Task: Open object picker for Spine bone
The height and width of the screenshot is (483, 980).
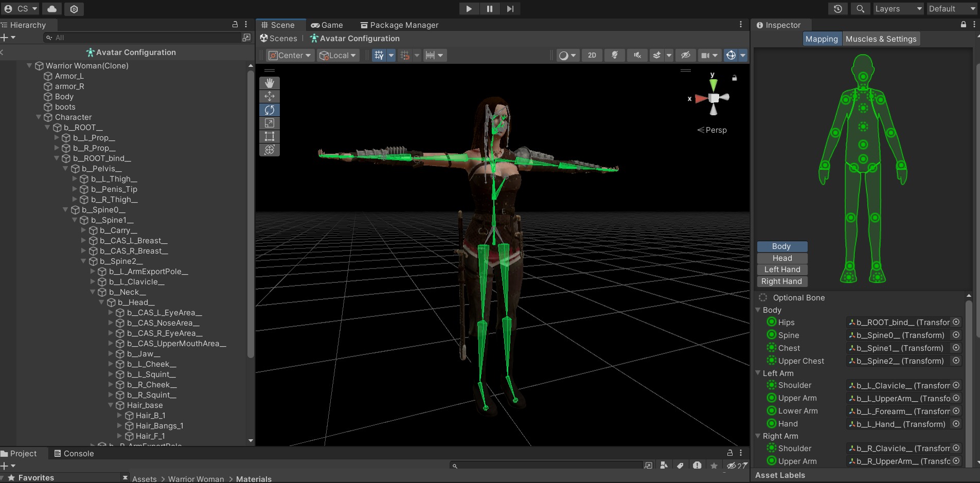Action: [956, 335]
